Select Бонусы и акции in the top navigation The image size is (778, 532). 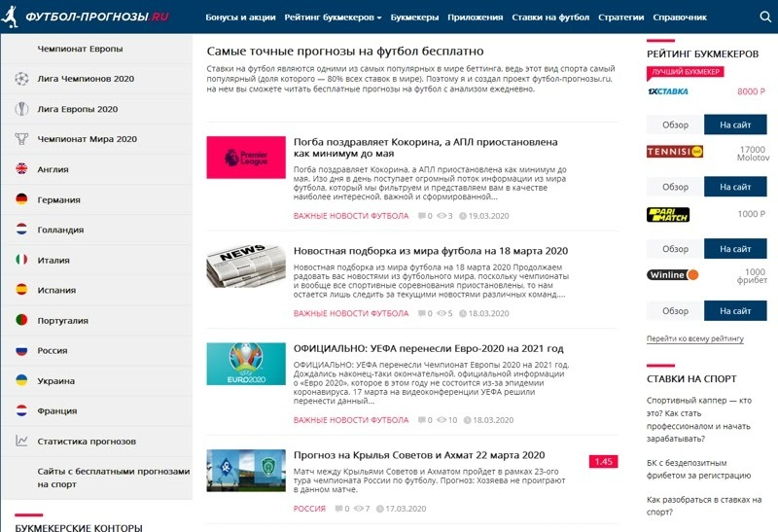[x=240, y=18]
